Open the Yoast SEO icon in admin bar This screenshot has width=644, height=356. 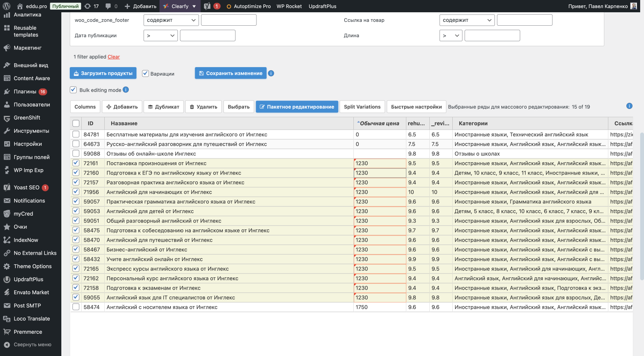click(x=207, y=6)
